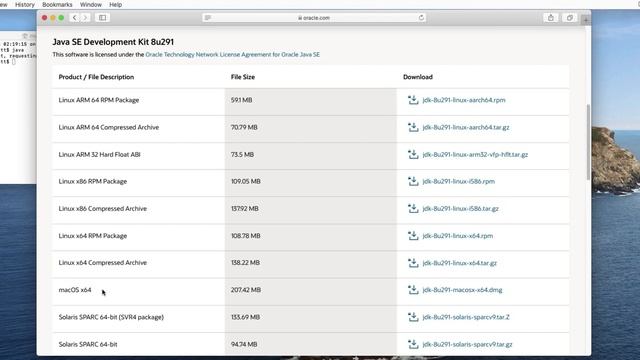640x360 pixels.
Task: Click download icon for jdk-8u291-linux-i586.rpm
Action: (413, 181)
